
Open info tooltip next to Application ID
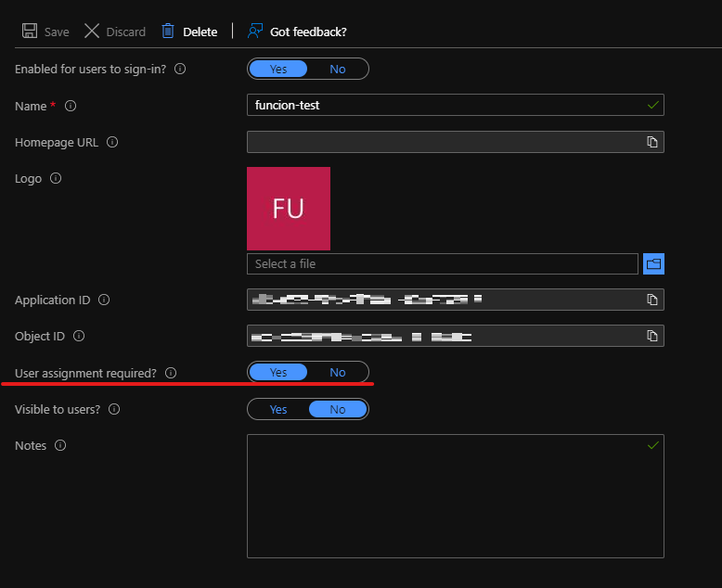coord(104,300)
